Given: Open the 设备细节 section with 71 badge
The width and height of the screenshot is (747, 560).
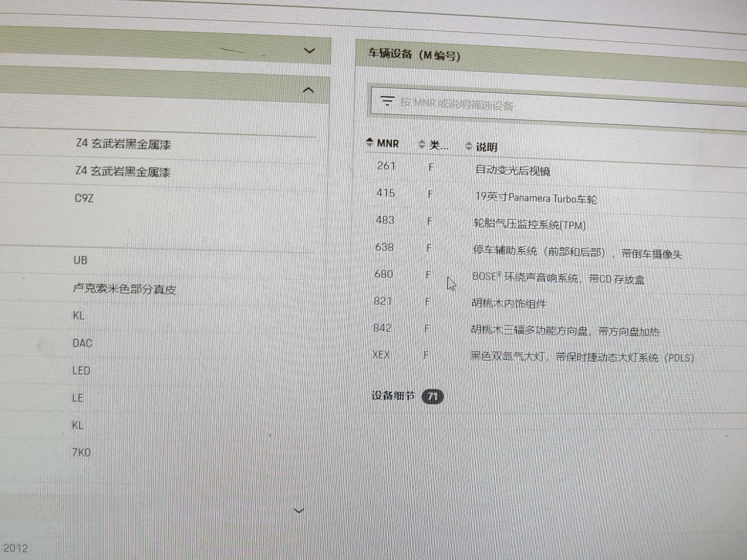Looking at the screenshot, I should (x=407, y=396).
